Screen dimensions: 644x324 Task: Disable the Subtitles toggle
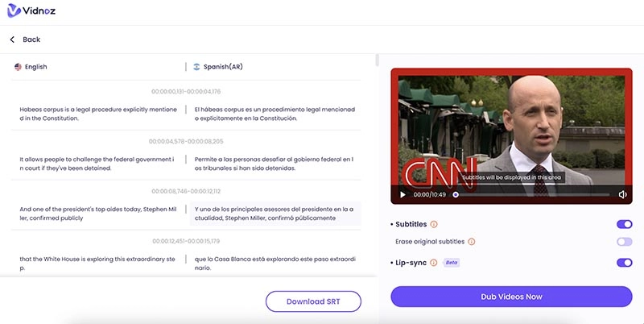pos(624,224)
